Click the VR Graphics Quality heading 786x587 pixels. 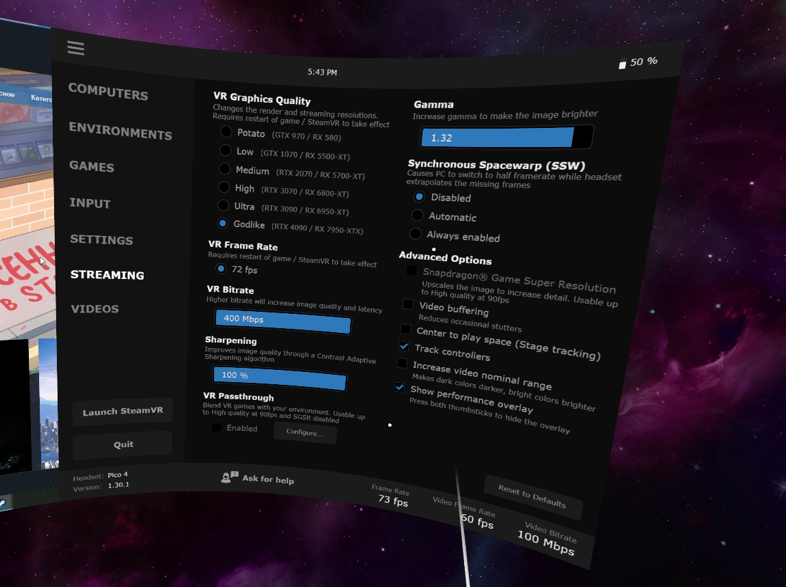tap(262, 98)
